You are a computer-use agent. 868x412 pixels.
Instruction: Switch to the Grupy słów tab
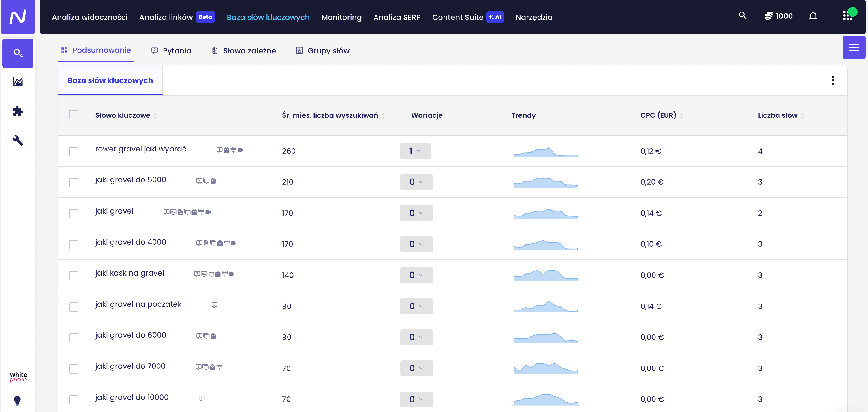coord(322,50)
